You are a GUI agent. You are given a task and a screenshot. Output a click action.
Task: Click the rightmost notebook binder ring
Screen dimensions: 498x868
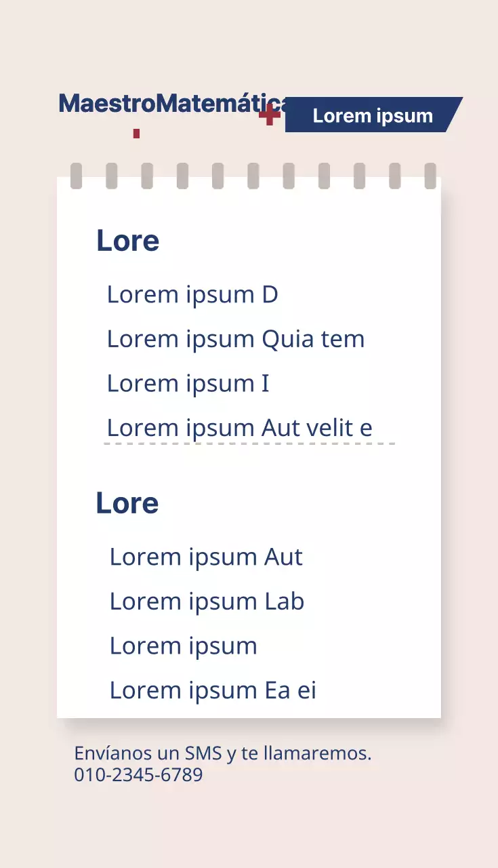pos(430,176)
